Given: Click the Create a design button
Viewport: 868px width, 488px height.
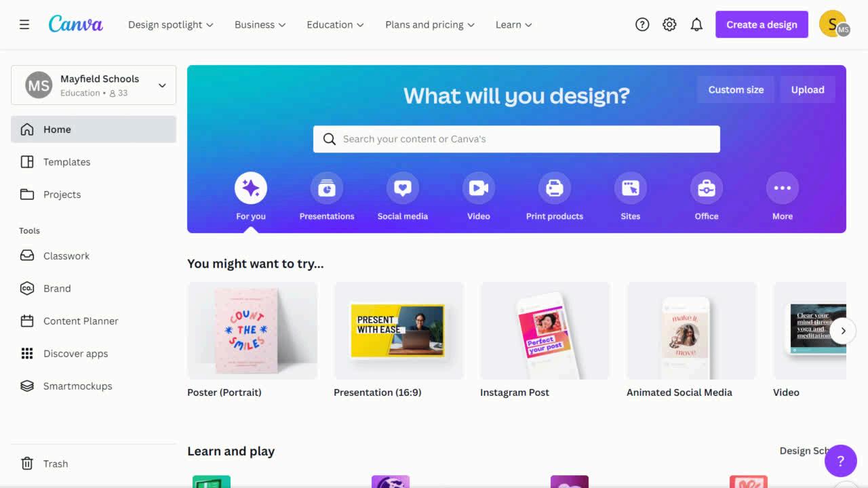Looking at the screenshot, I should (x=762, y=24).
